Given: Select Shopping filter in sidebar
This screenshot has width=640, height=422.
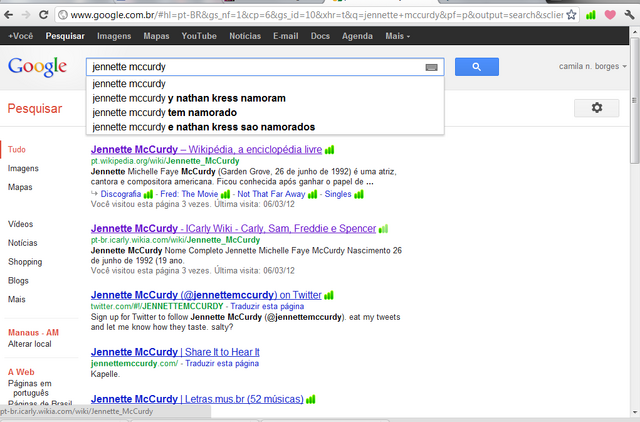Looking at the screenshot, I should [25, 262].
